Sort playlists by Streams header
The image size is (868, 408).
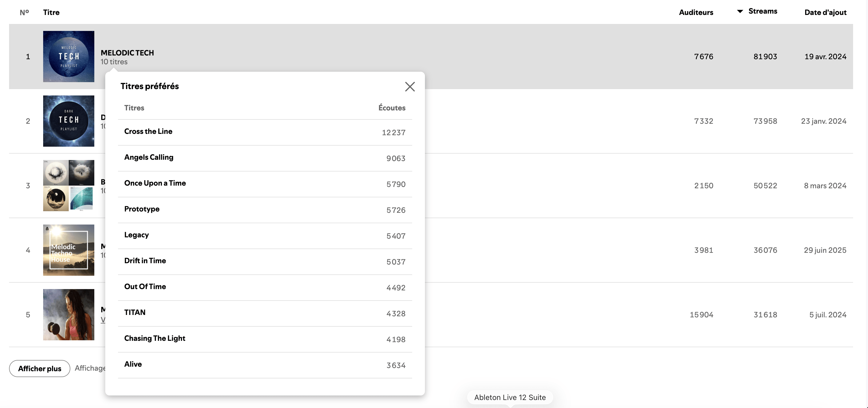tap(762, 11)
